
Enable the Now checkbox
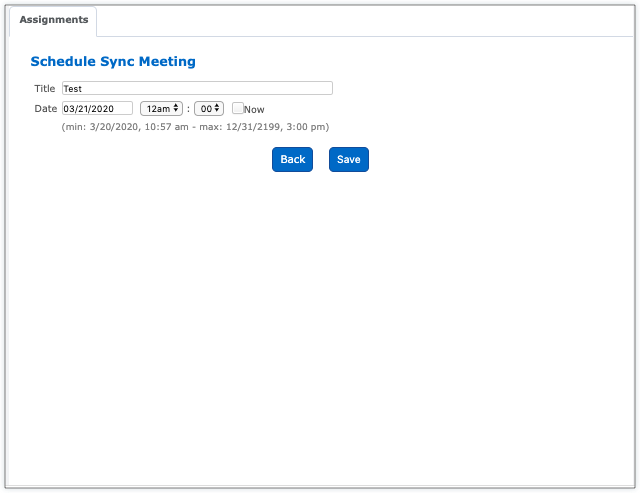pos(238,108)
